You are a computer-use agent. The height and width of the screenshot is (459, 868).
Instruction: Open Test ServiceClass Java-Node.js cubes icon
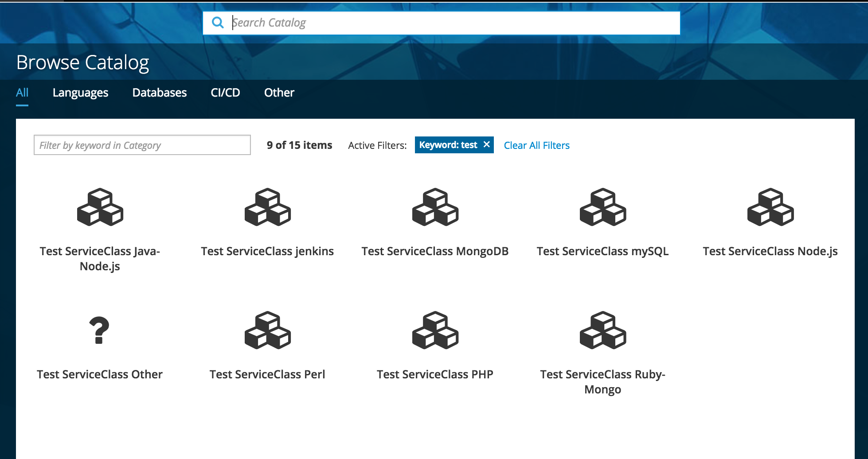point(100,207)
